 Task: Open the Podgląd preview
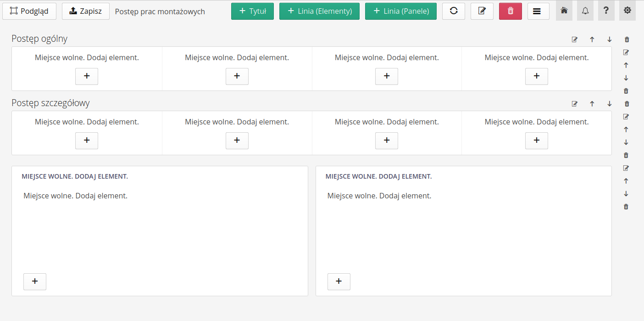29,11
